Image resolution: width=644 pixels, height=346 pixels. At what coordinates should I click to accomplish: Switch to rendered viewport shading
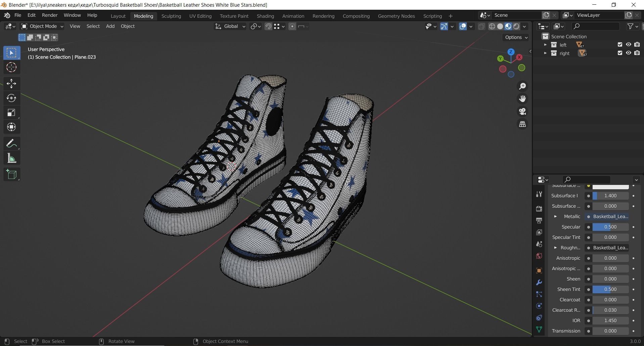(516, 27)
